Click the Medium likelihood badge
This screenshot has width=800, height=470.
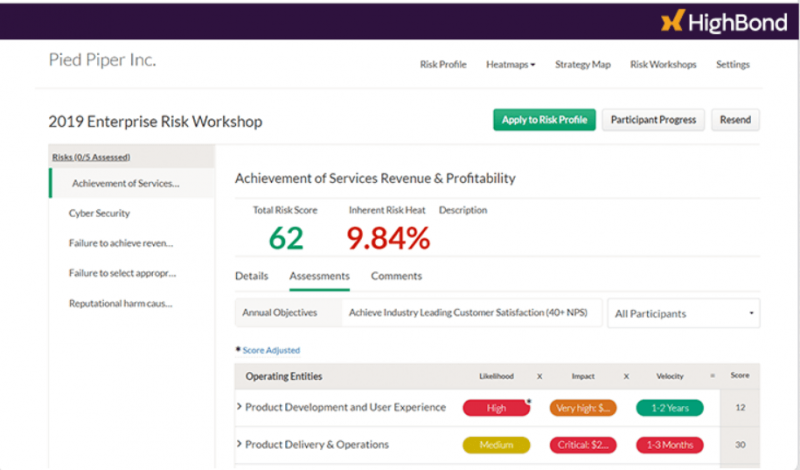point(496,445)
